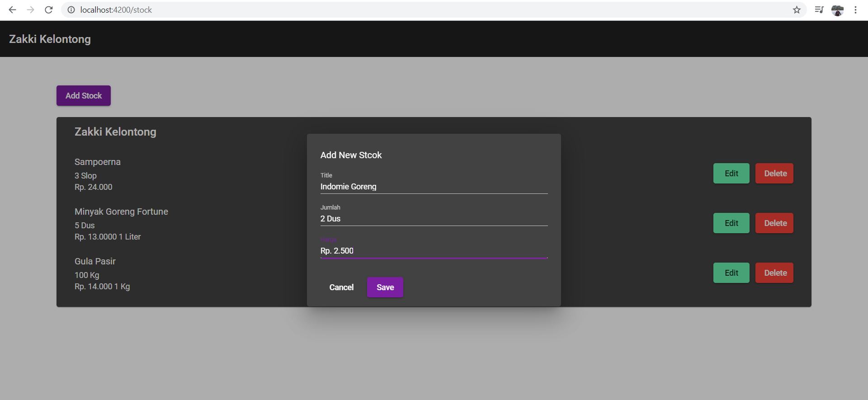Click the Sampoerna item name
This screenshot has height=400, width=868.
click(98, 162)
